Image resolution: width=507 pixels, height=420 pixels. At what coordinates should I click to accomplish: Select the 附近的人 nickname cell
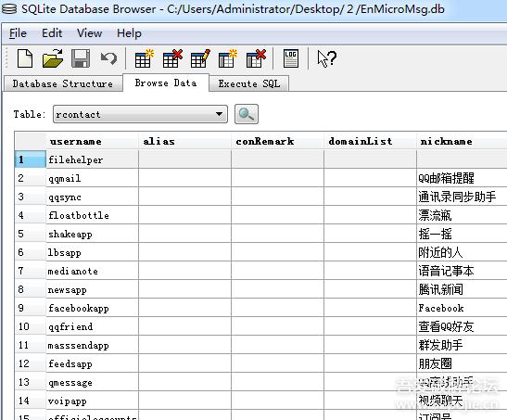pyautogui.click(x=463, y=252)
